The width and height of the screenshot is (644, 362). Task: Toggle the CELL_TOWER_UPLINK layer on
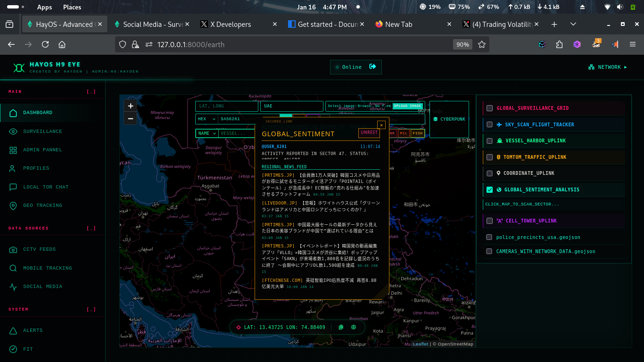pyautogui.click(x=489, y=221)
